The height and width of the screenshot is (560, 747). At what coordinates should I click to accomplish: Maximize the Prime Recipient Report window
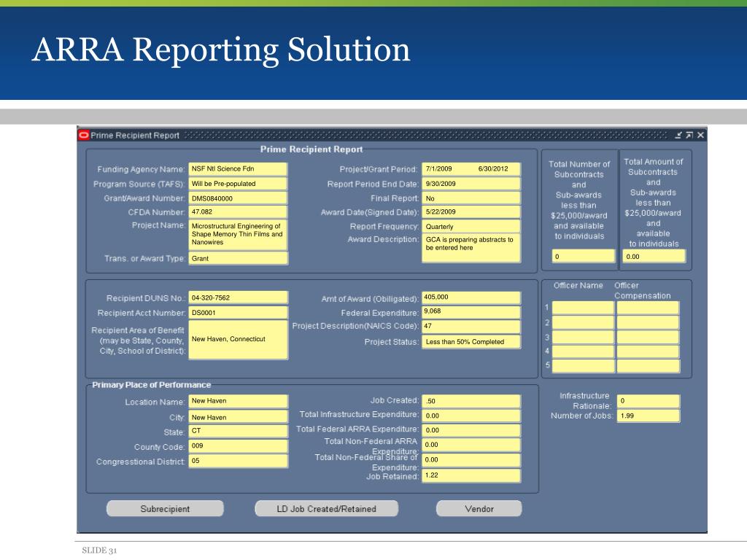point(689,135)
